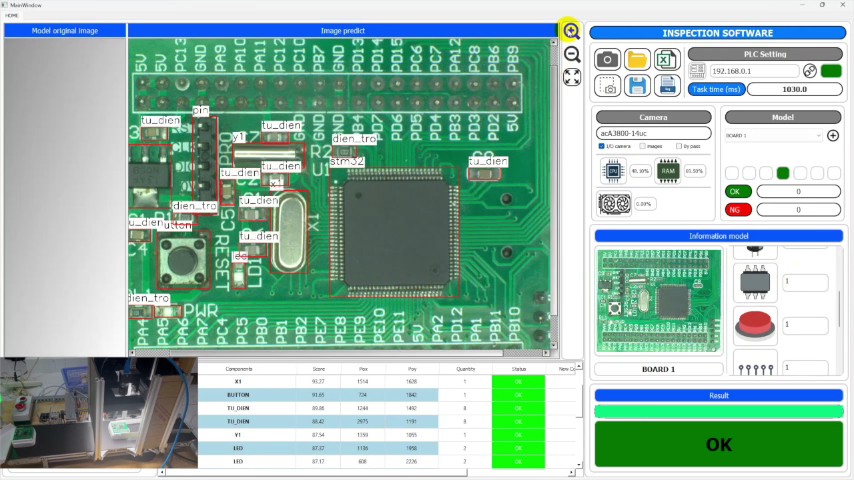
Task: Save using the blue floppy disk icon
Action: click(637, 86)
